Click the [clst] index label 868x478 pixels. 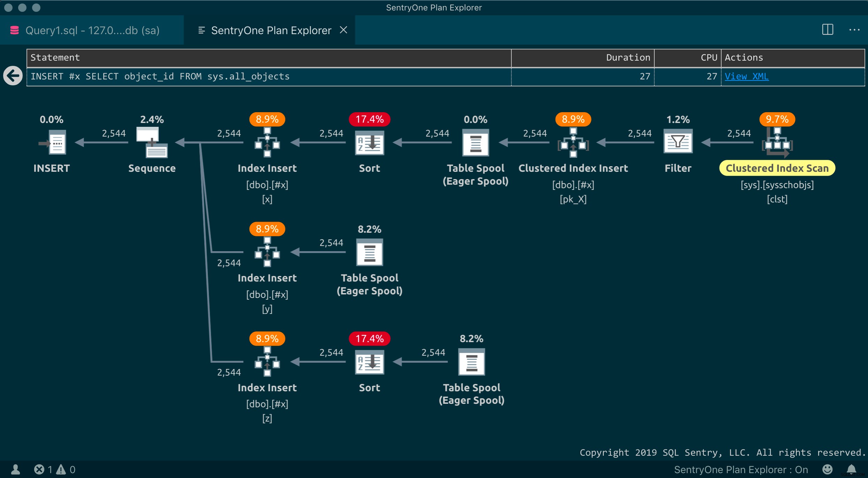click(777, 199)
